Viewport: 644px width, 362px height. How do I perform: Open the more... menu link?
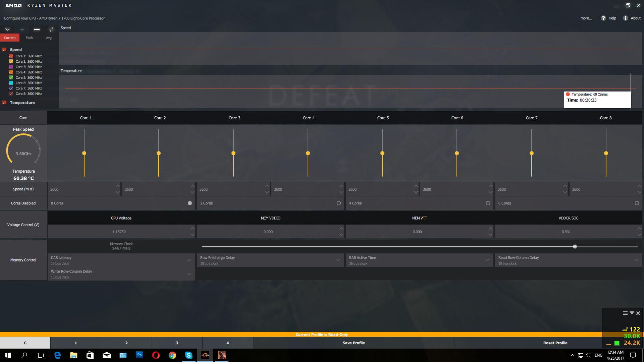click(x=586, y=18)
